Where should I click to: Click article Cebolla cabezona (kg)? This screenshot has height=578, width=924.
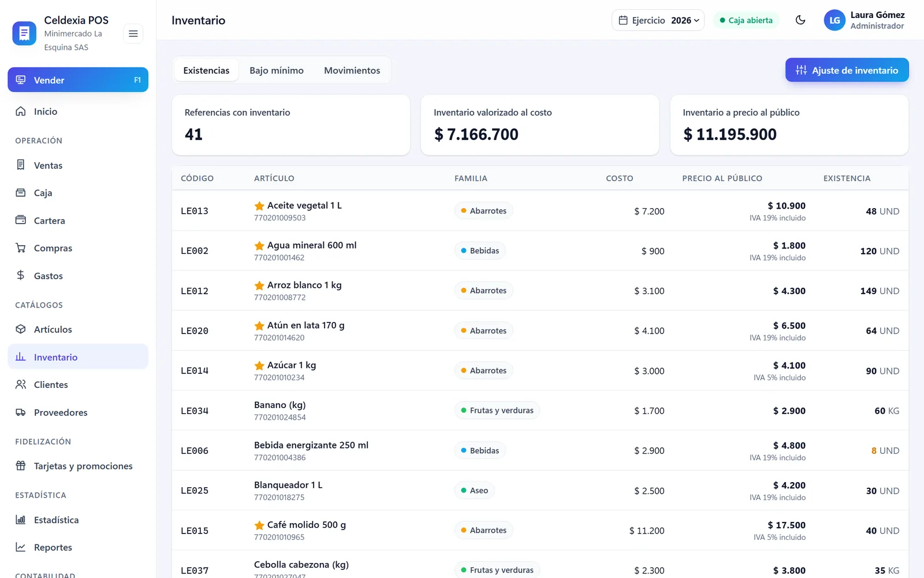click(x=301, y=565)
